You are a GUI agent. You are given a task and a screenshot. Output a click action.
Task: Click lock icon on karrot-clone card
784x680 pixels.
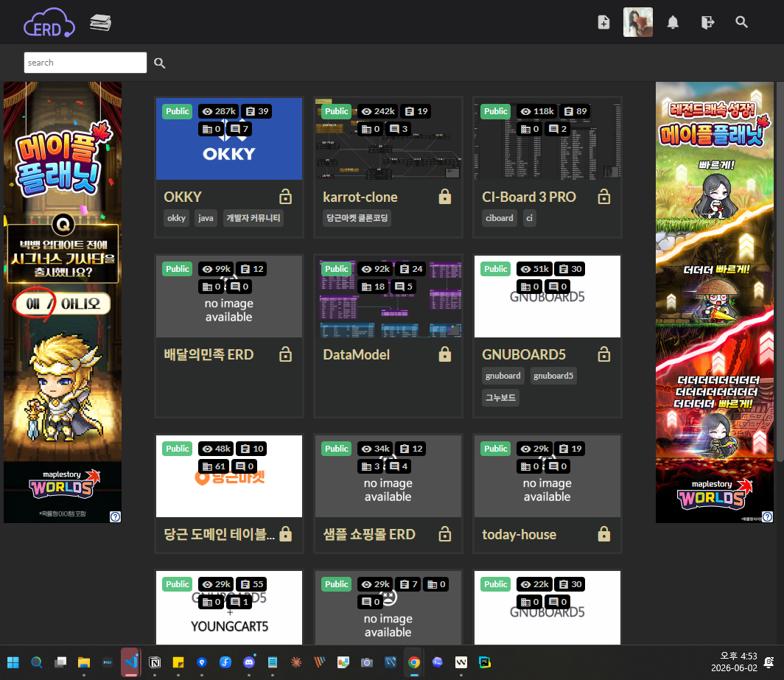[x=444, y=197]
